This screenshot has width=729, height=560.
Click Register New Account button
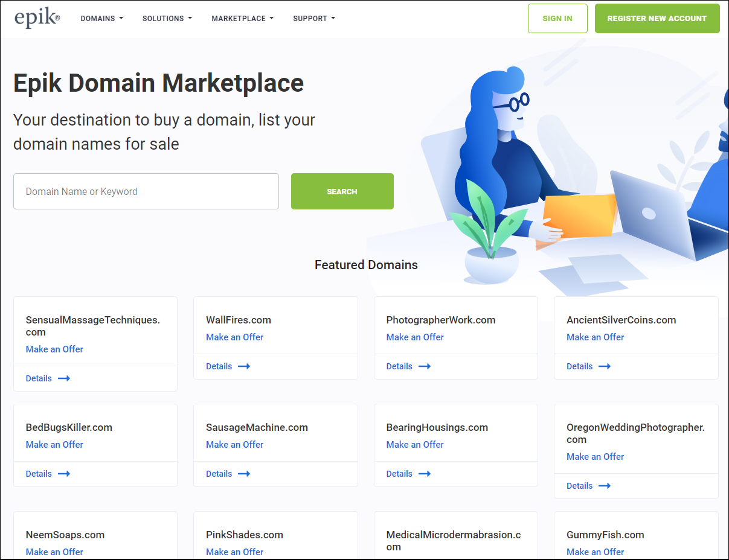click(657, 19)
